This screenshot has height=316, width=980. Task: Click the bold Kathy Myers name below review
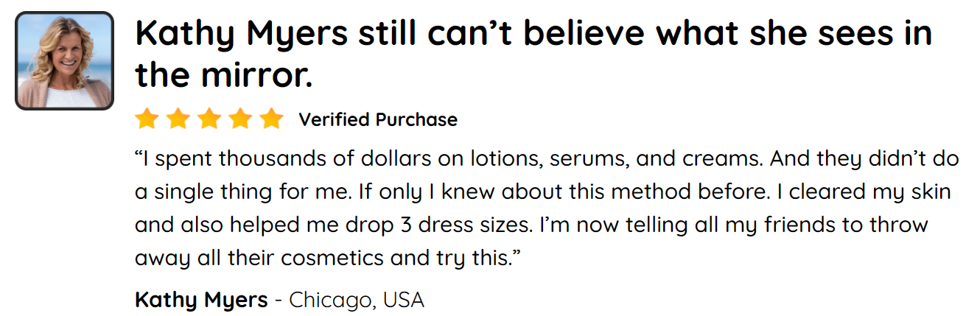coord(201,300)
